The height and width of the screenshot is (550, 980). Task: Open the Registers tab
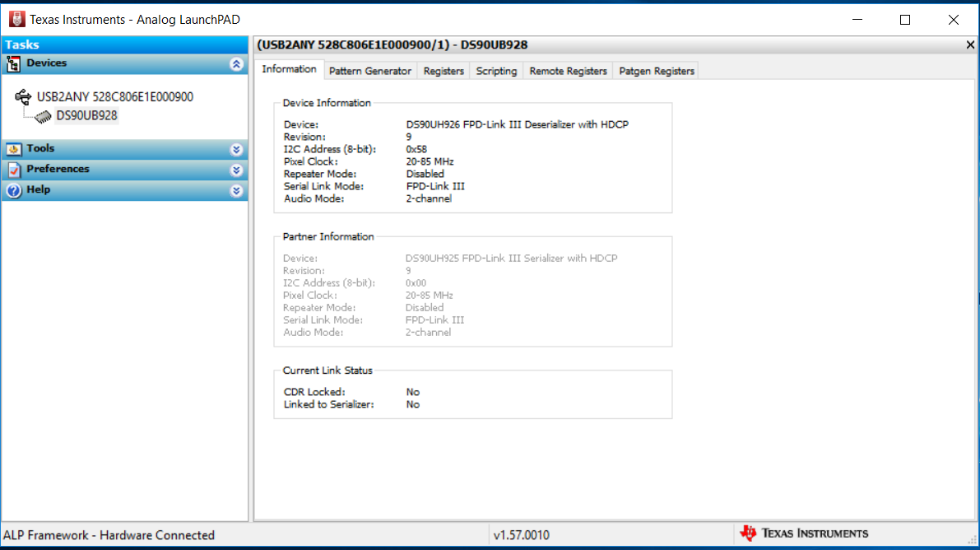[444, 72]
